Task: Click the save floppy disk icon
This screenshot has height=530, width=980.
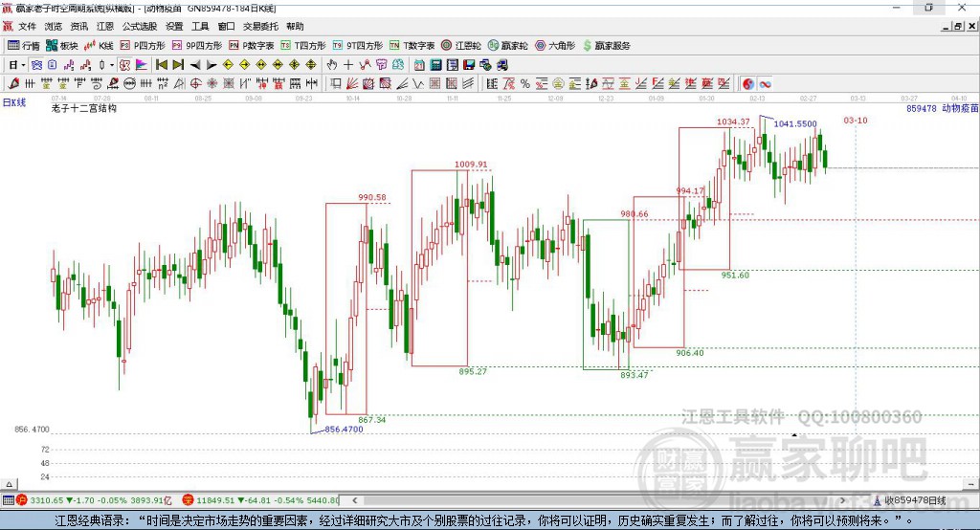Action: click(469, 65)
